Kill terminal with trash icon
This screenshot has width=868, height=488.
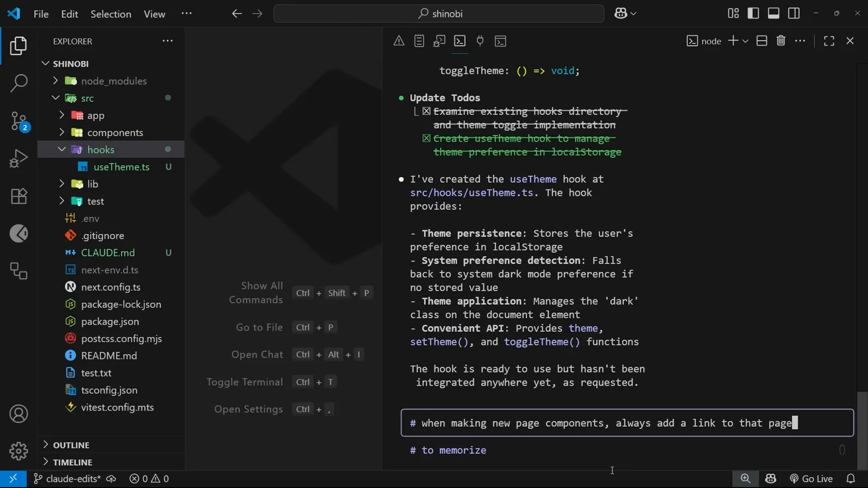[781, 41]
